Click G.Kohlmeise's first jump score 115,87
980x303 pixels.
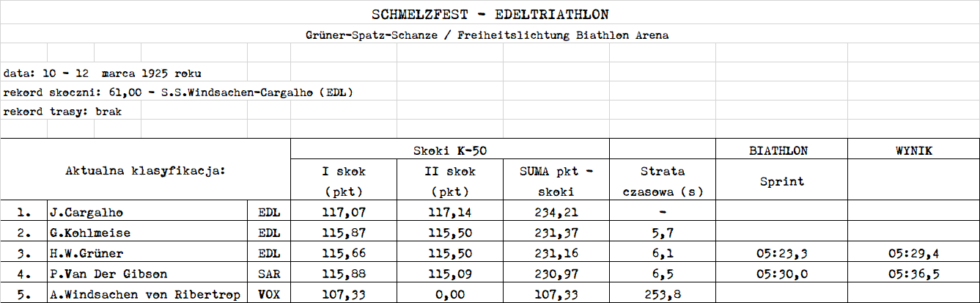coord(345,233)
